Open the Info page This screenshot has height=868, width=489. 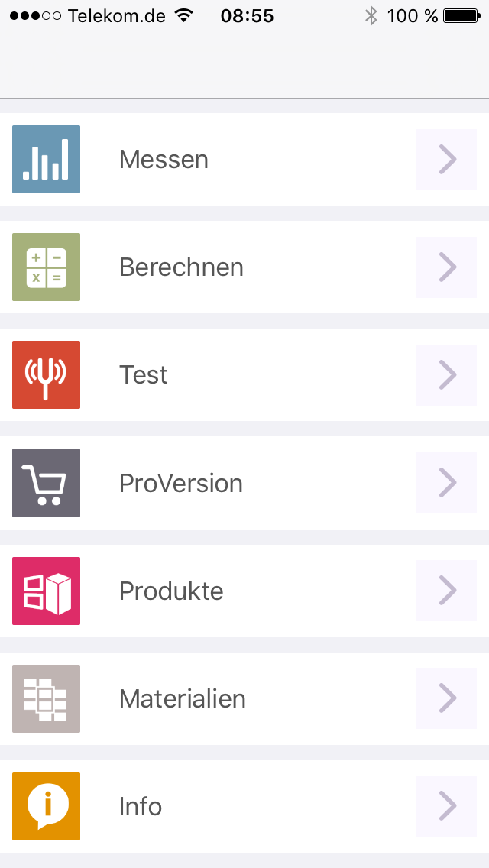[140, 806]
